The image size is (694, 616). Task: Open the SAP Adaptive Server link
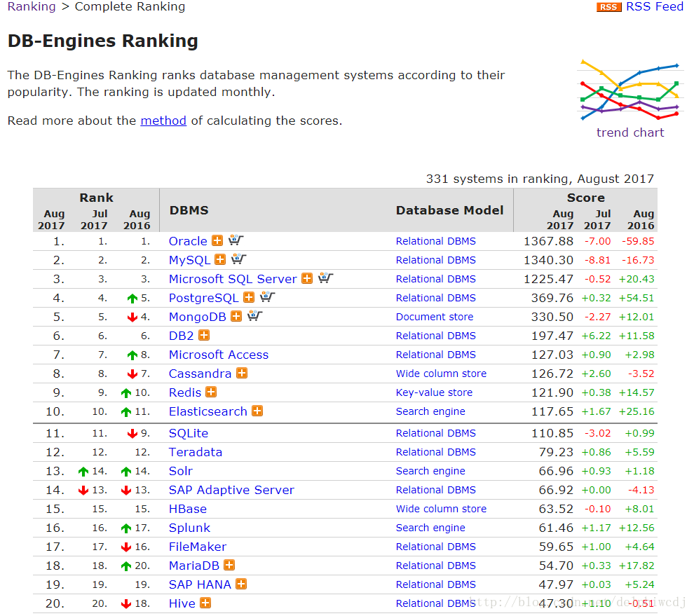pyautogui.click(x=231, y=491)
